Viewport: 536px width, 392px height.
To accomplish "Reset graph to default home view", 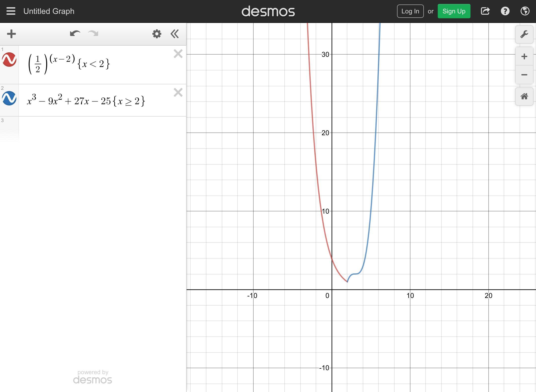I will (524, 97).
